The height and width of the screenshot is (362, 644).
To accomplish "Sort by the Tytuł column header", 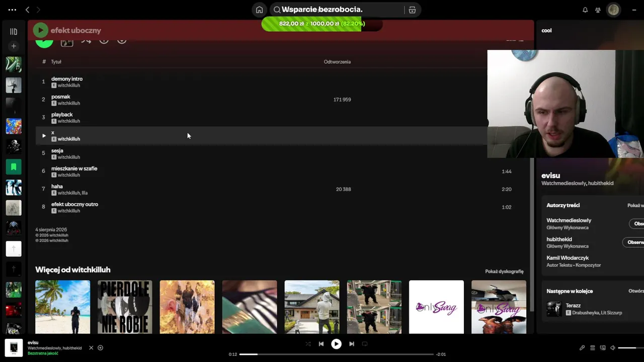I will click(x=56, y=62).
